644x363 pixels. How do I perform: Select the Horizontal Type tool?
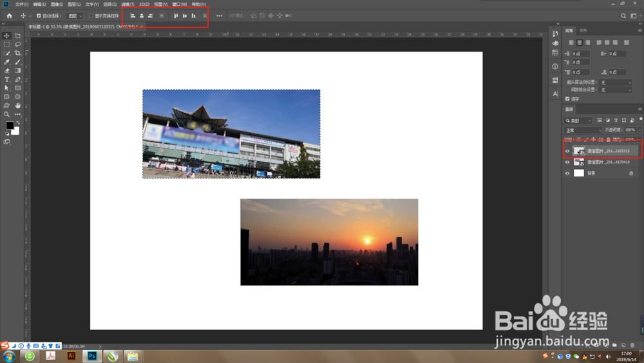point(6,79)
